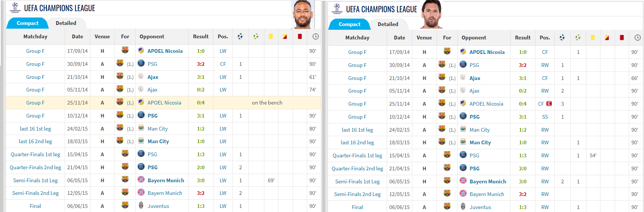
Task: Open the 3:2 result against Bayern Munich in right table
Action: [x=522, y=194]
